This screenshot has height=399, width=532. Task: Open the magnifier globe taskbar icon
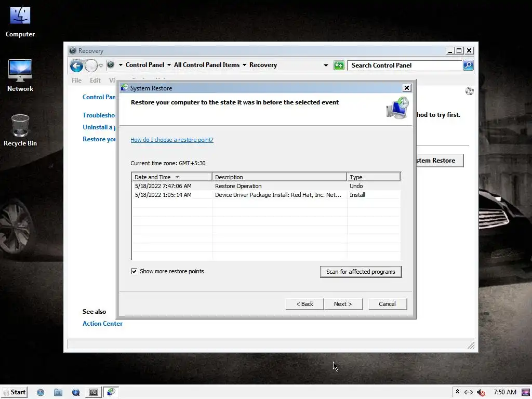tap(76, 393)
